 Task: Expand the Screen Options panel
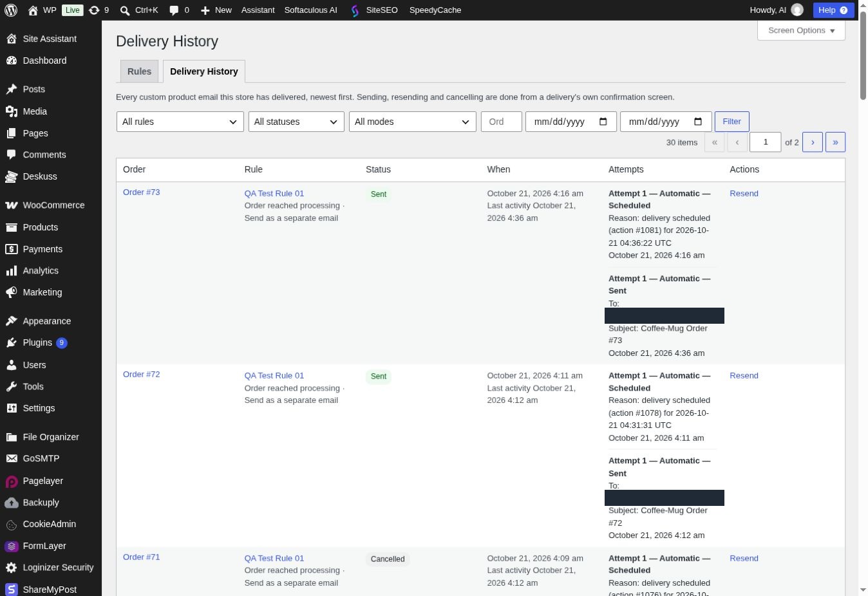point(801,30)
